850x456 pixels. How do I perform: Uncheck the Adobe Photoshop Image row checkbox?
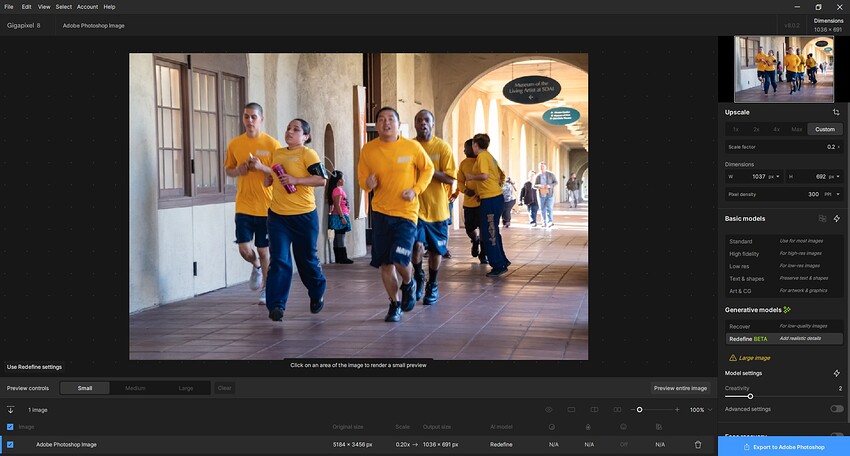coord(10,444)
